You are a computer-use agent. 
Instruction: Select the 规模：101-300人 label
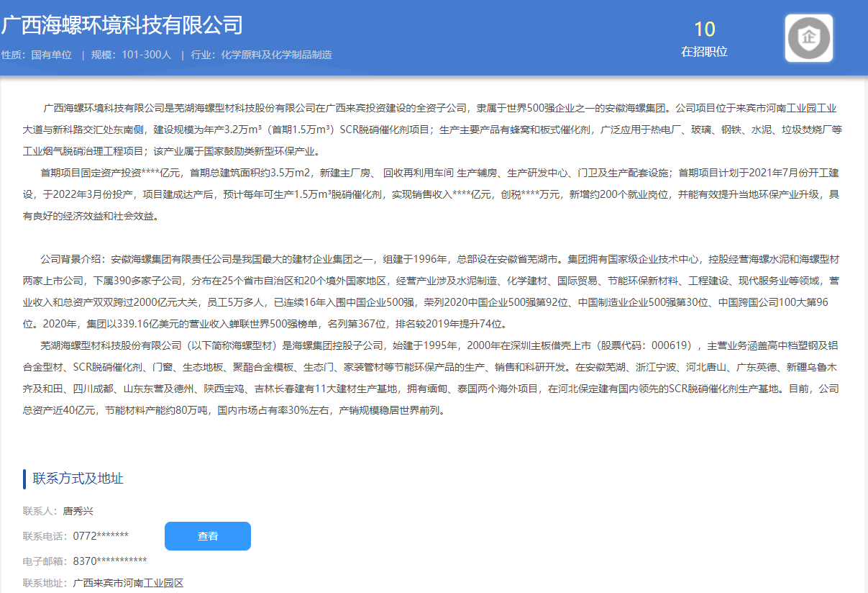click(x=132, y=55)
